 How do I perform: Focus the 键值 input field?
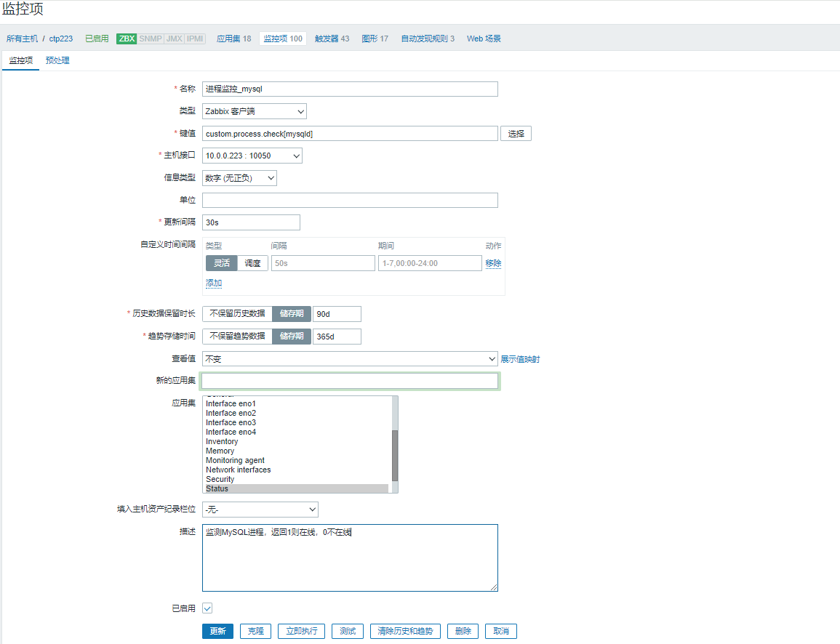(x=350, y=134)
